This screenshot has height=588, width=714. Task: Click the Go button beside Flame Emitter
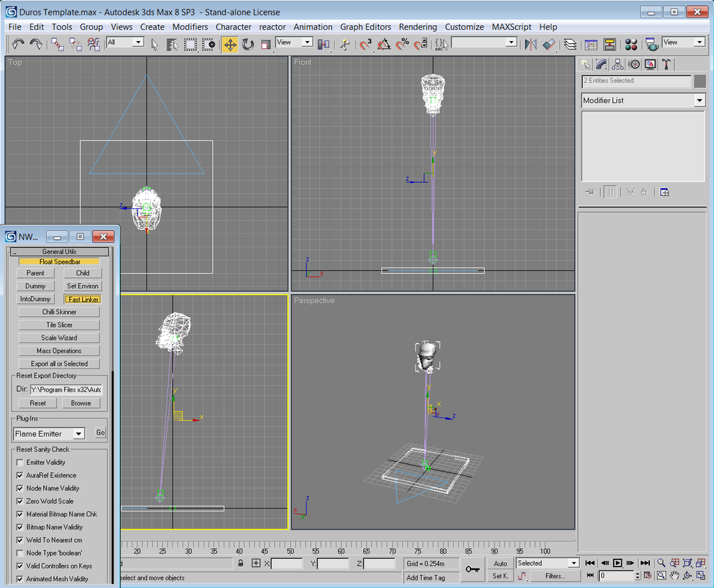point(100,433)
